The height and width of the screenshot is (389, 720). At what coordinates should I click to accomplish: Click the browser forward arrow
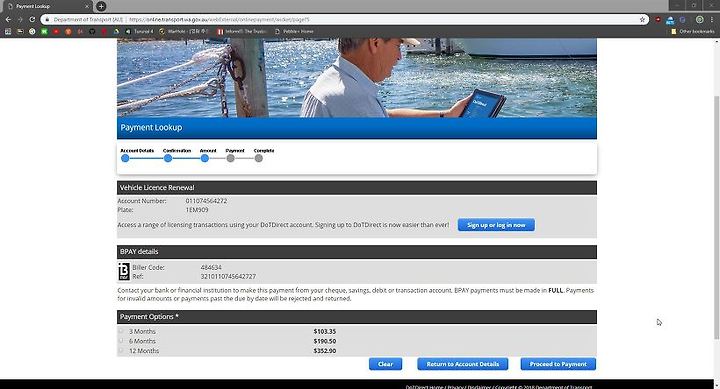point(20,20)
